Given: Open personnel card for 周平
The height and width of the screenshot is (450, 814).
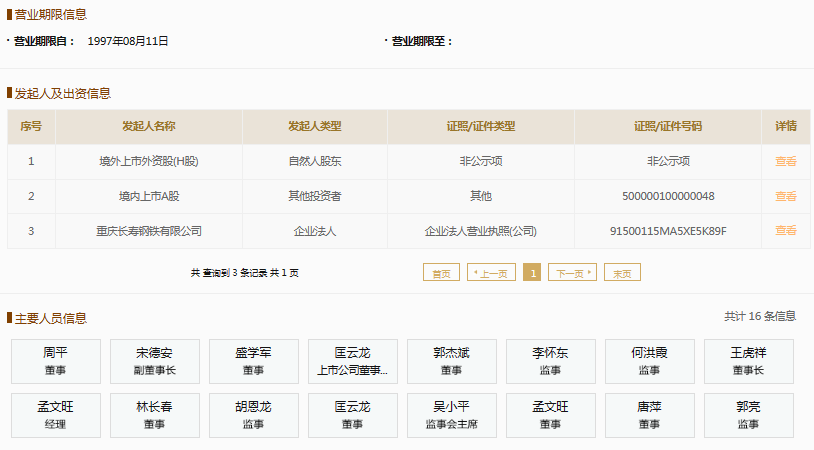Looking at the screenshot, I should pos(55,361).
